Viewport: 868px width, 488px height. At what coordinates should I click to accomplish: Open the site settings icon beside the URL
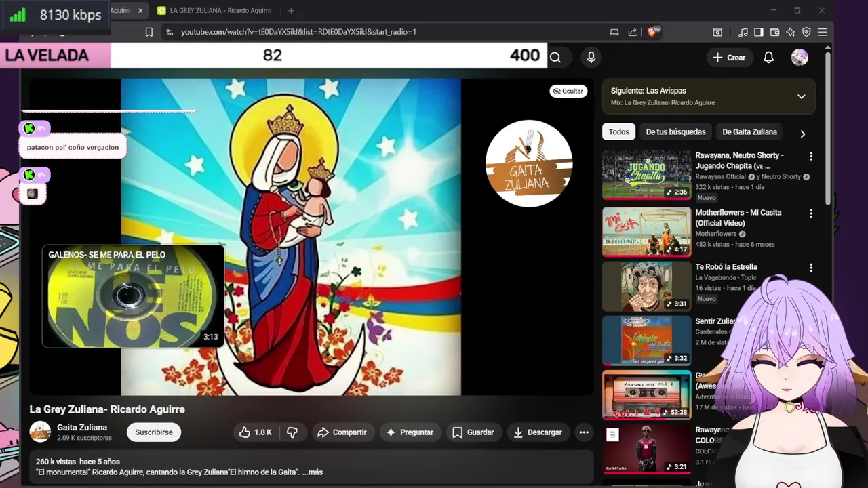click(170, 32)
